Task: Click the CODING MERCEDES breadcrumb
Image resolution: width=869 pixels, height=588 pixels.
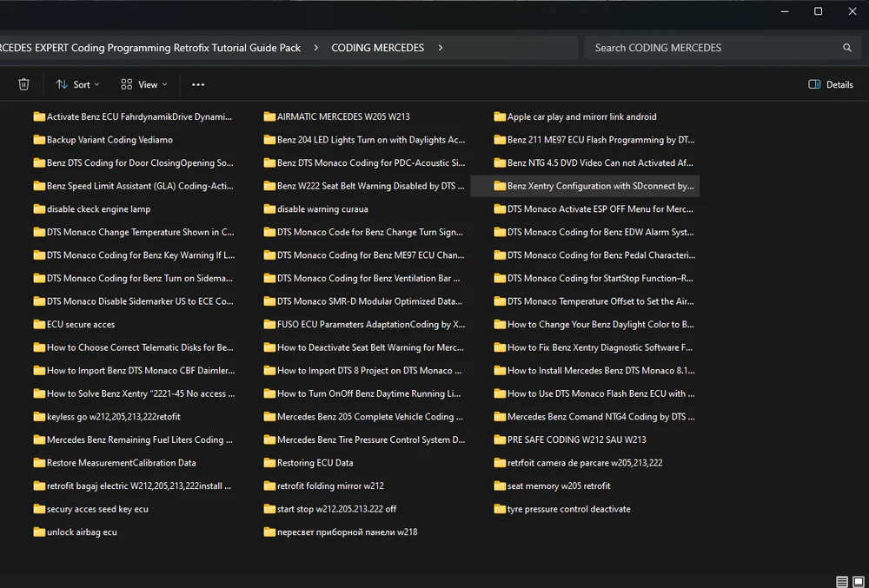Action: [378, 48]
